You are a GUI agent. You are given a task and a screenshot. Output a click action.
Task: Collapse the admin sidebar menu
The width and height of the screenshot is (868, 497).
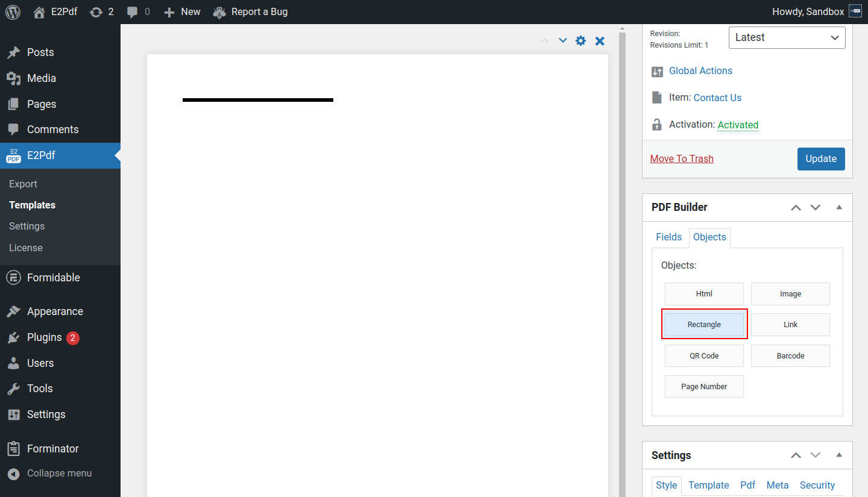59,474
